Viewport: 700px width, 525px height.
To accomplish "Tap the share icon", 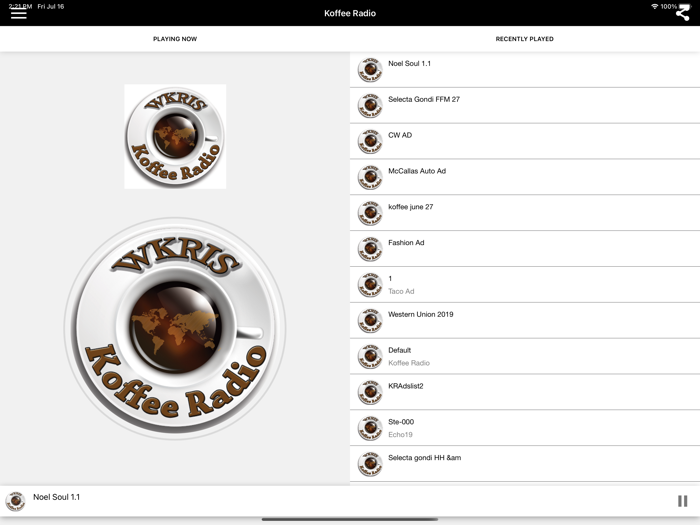I will click(683, 14).
